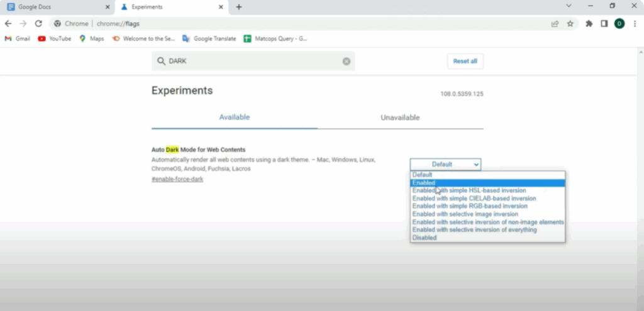Click the search magnifier icon
Screen dimensions: 644x311
[x=161, y=61]
